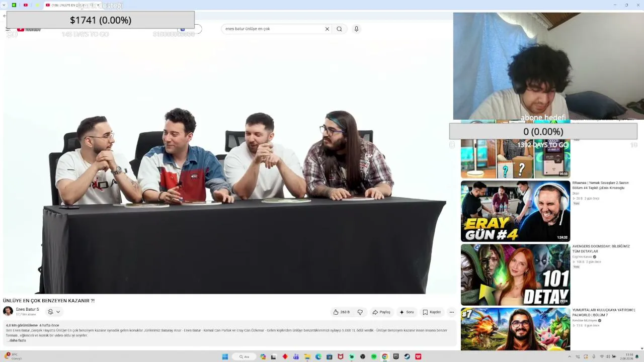Open Steam from the taskbar
The height and width of the screenshot is (362, 644).
coord(407,356)
